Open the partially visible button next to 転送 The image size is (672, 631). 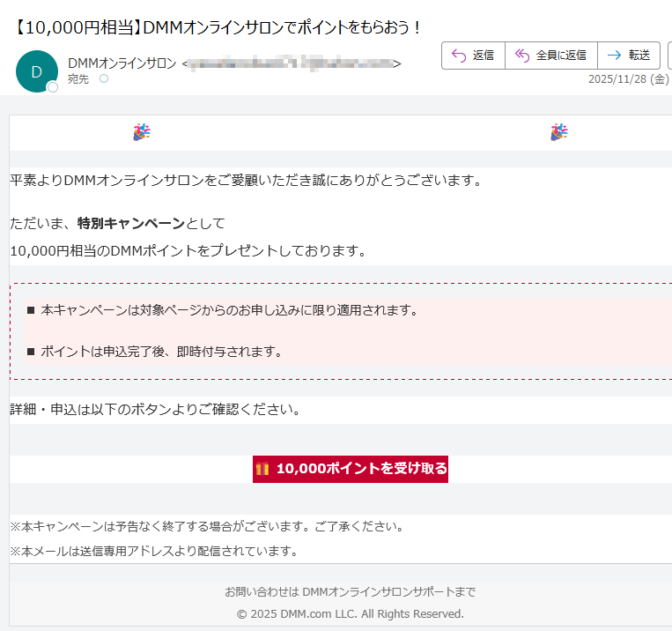(668, 55)
